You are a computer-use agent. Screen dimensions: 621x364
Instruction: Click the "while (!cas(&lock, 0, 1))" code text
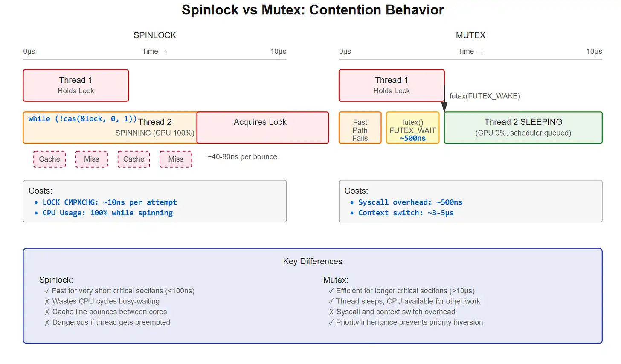point(82,119)
